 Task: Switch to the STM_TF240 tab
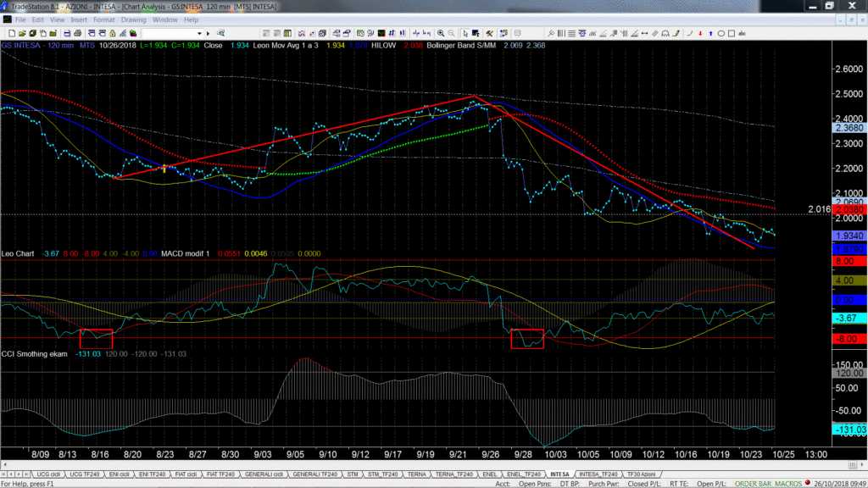(x=382, y=474)
